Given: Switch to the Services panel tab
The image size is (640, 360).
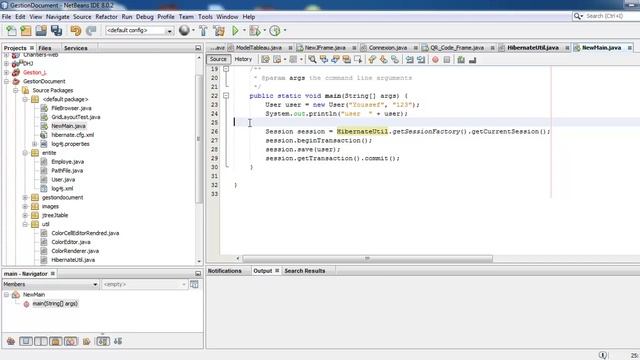Looking at the screenshot, I should pos(76,48).
